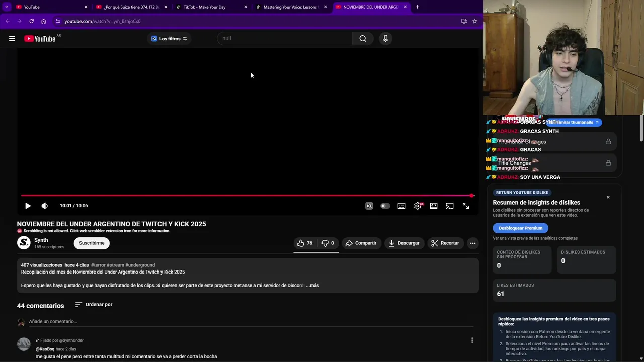The height and width of the screenshot is (362, 644).
Task: Open the Los filtros extension button
Action: 169,39
